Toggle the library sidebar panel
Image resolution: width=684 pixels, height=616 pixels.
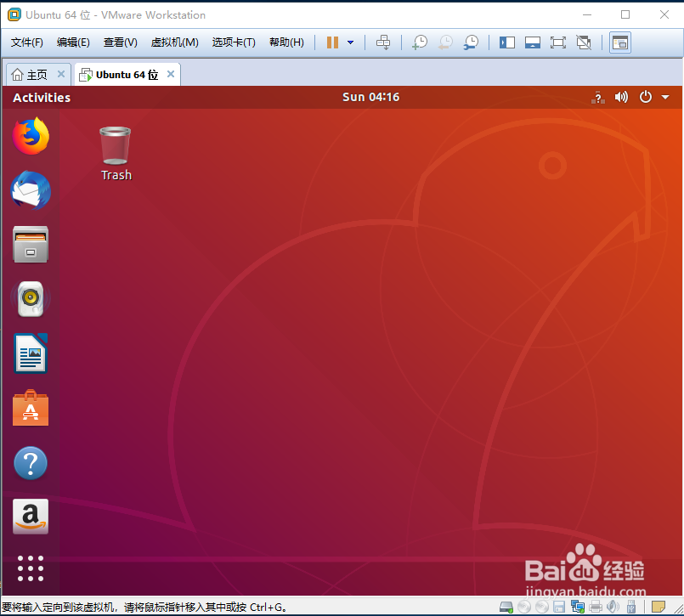coord(507,42)
